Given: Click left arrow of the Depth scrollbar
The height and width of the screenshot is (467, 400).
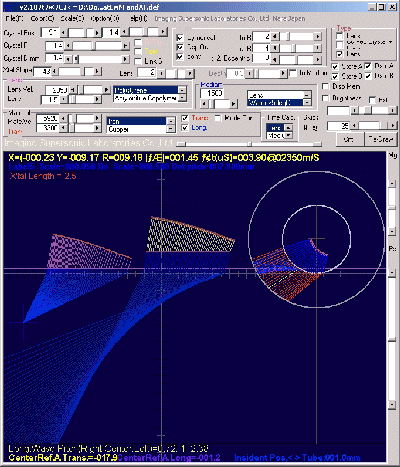Looking at the screenshot, I should [250, 73].
